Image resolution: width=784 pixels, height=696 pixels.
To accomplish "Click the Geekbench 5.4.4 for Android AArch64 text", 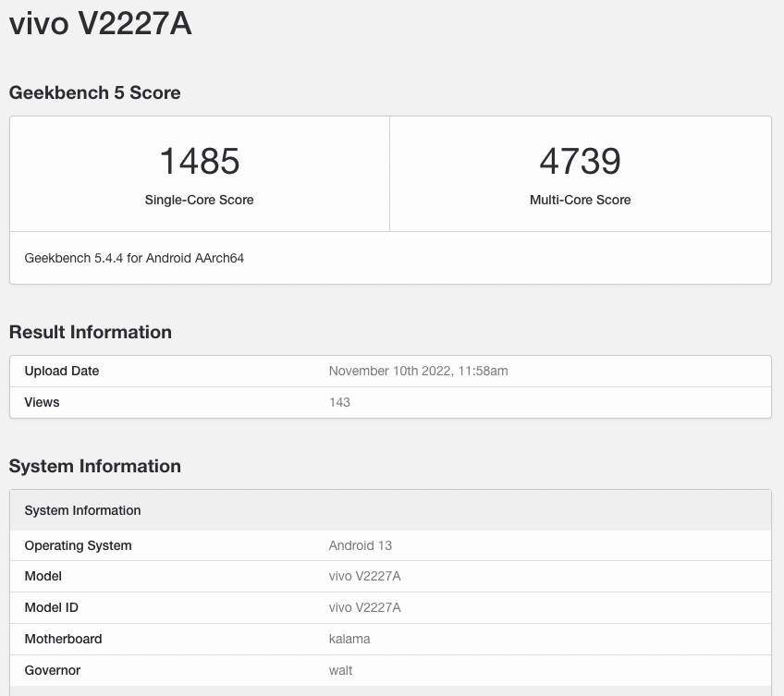I will 134,258.
